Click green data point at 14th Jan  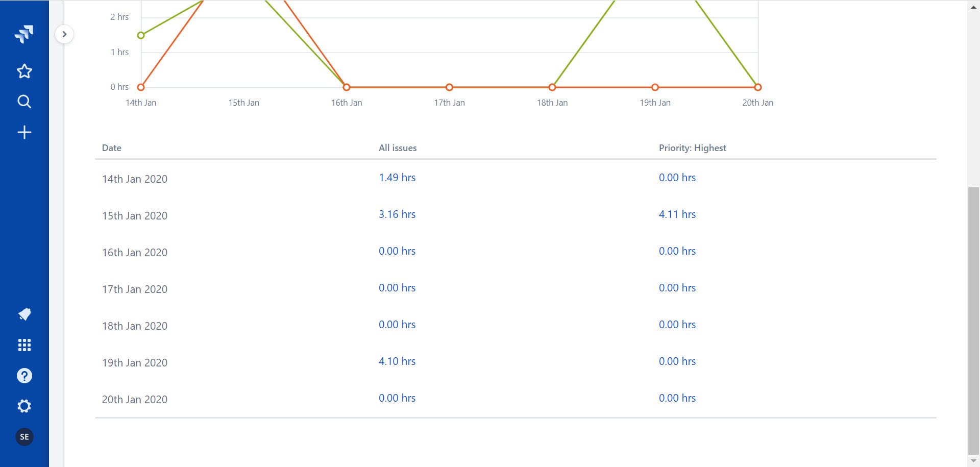click(x=141, y=35)
